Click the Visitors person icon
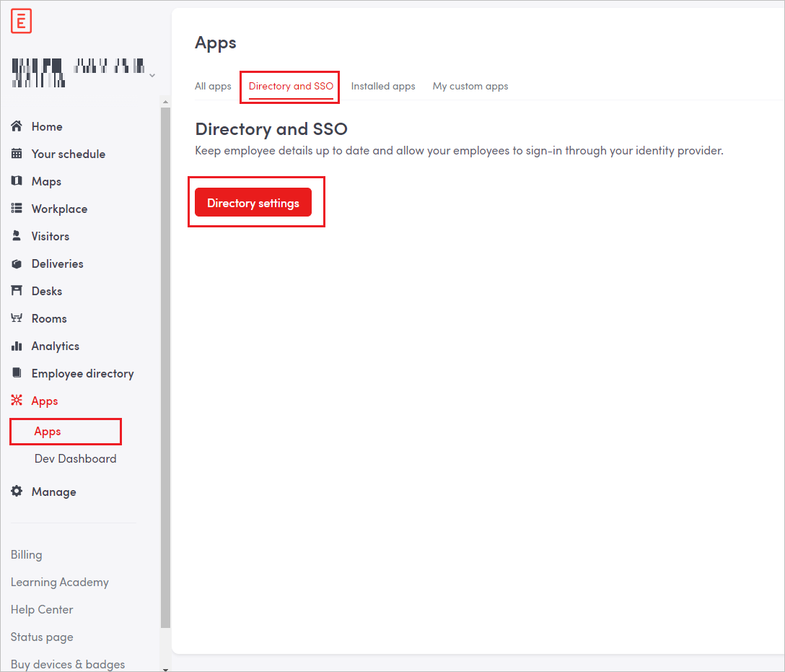Viewport: 785px width, 672px height. pyautogui.click(x=17, y=236)
